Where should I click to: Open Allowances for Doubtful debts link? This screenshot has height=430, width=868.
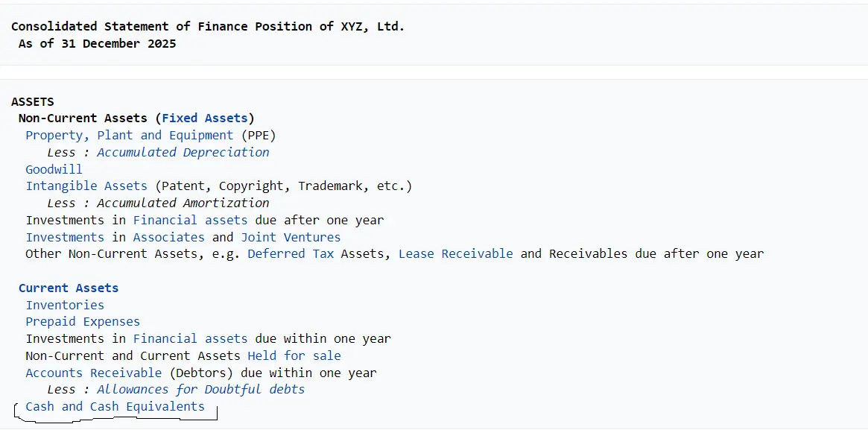tap(200, 389)
